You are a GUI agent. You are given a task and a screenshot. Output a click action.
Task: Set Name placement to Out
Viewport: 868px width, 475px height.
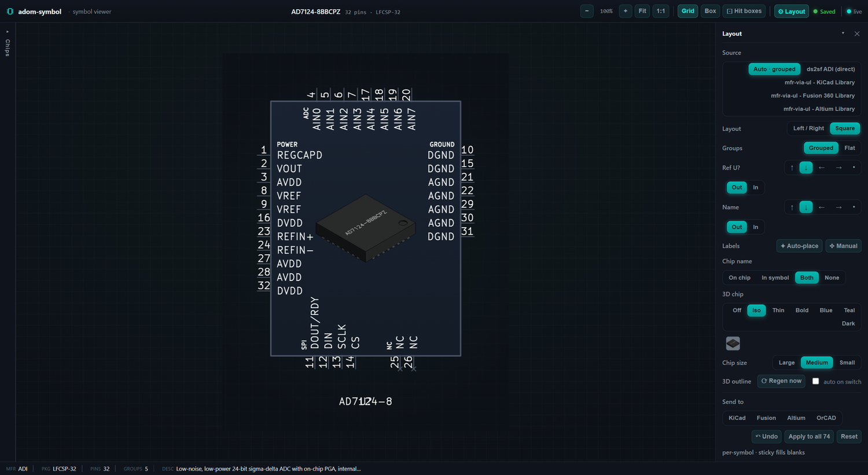pyautogui.click(x=737, y=227)
